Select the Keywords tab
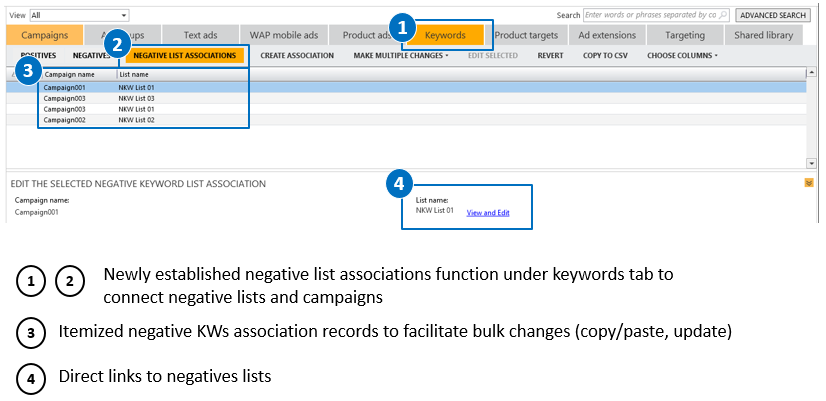The image size is (826, 401). point(445,35)
